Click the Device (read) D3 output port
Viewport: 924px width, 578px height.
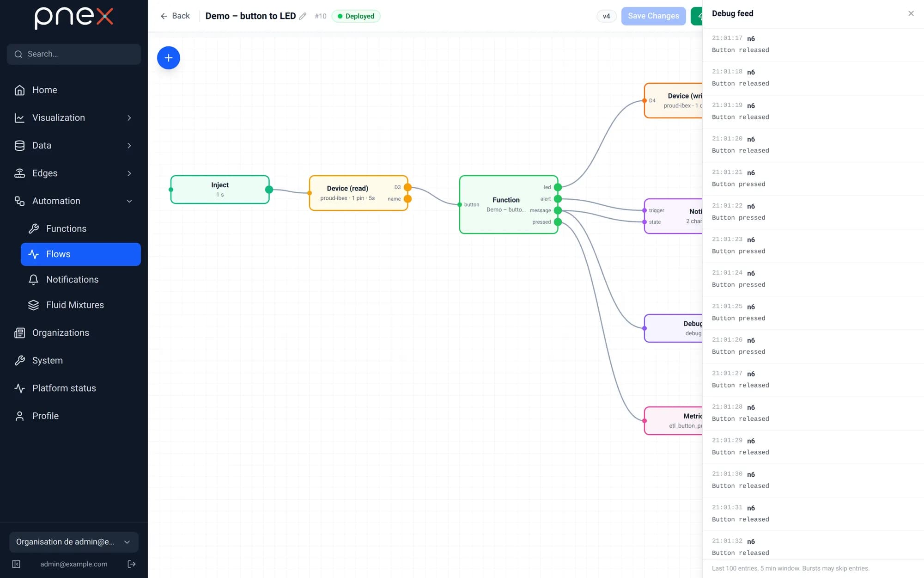(407, 187)
